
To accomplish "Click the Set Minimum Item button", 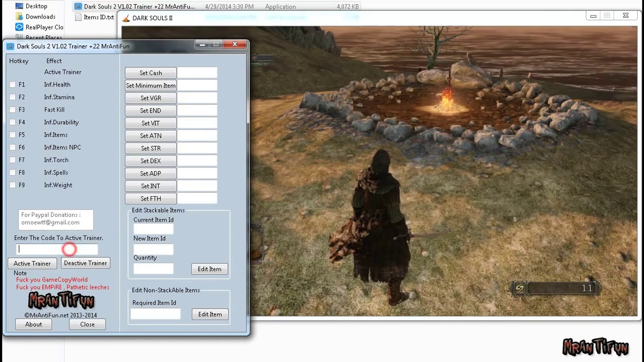I will point(151,85).
